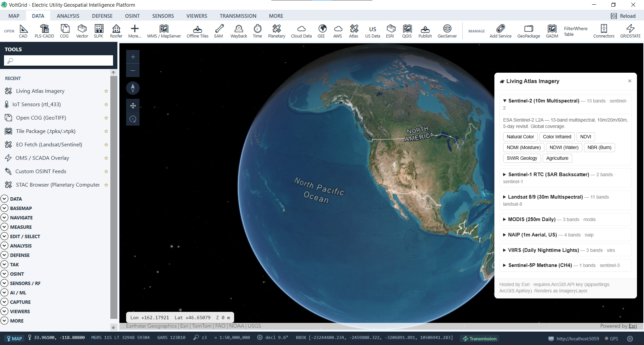Viewport: 644px width, 345px height.
Task: Toggle favorite star for Tile Package
Action: [x=106, y=131]
